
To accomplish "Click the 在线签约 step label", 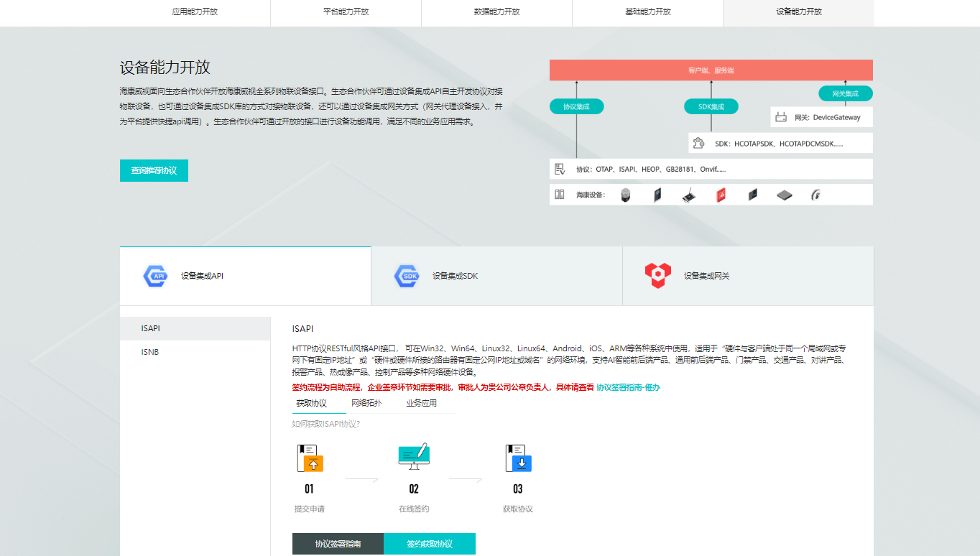I will [x=414, y=509].
